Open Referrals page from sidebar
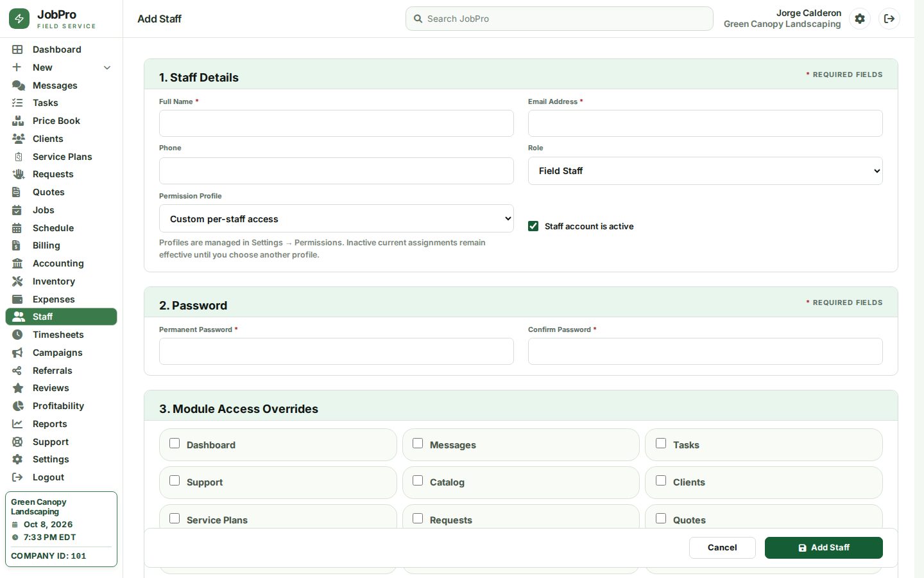The height and width of the screenshot is (578, 924). [61, 371]
